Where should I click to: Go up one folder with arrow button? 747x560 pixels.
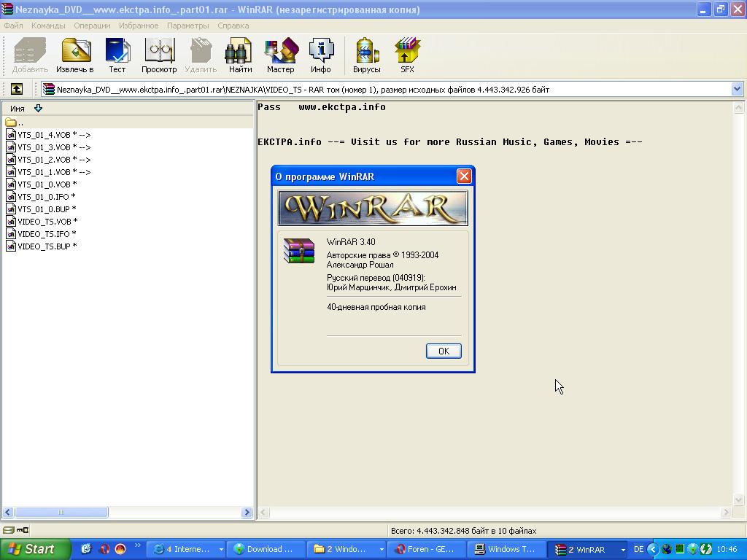pyautogui.click(x=17, y=89)
